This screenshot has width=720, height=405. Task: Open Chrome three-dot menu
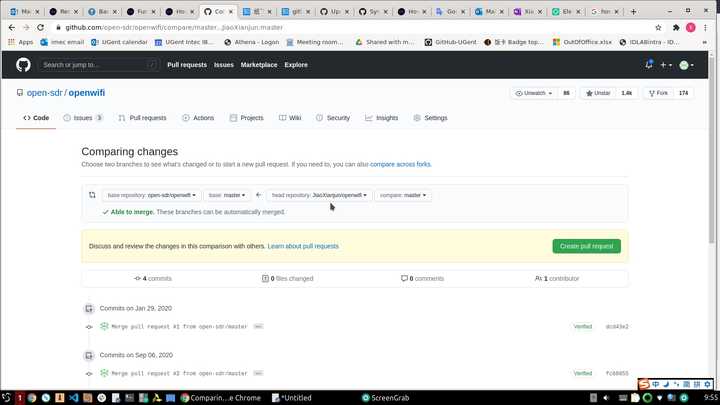[706, 28]
